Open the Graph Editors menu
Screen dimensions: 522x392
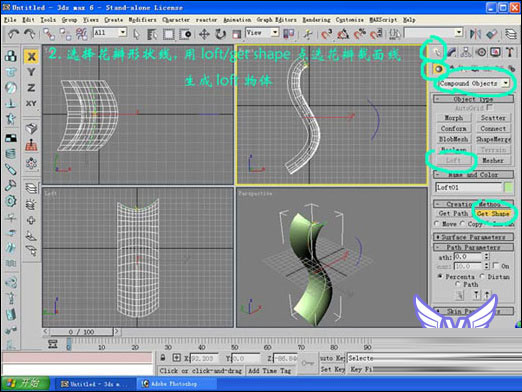[x=277, y=20]
